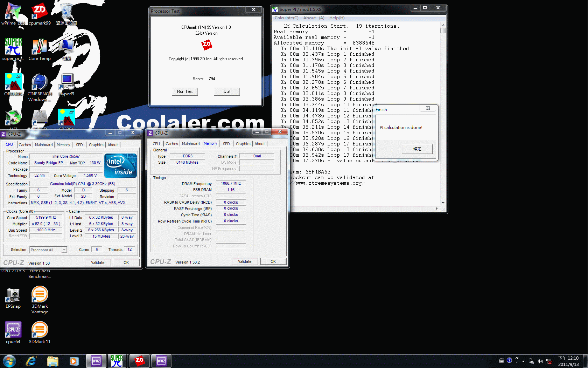Open the network tray icon with red X

click(x=549, y=361)
